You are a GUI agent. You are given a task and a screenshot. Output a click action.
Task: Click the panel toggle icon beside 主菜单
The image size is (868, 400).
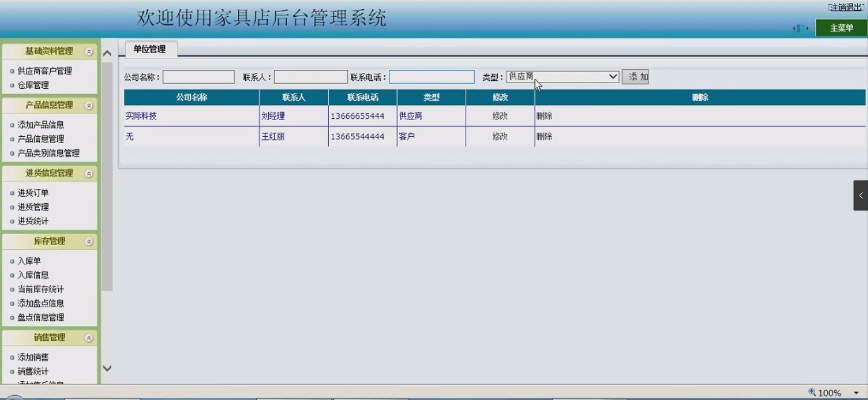(801, 28)
